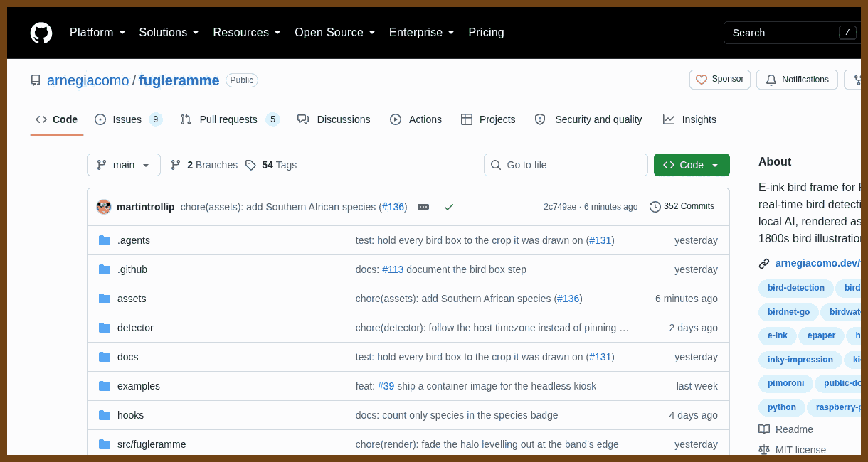Select the inky-impression topic tag
This screenshot has width=868, height=462.
[x=800, y=360]
